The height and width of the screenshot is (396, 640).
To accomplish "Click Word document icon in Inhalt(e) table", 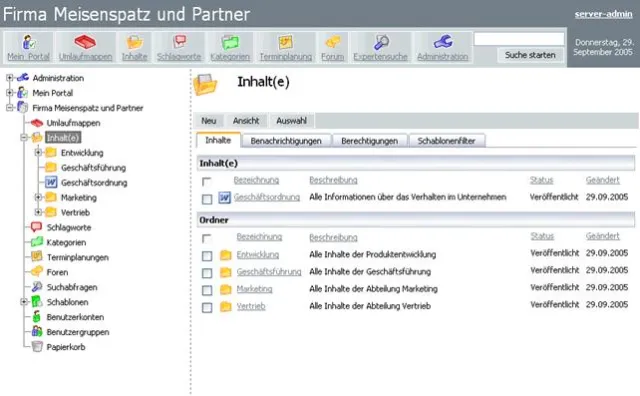I will (x=224, y=198).
